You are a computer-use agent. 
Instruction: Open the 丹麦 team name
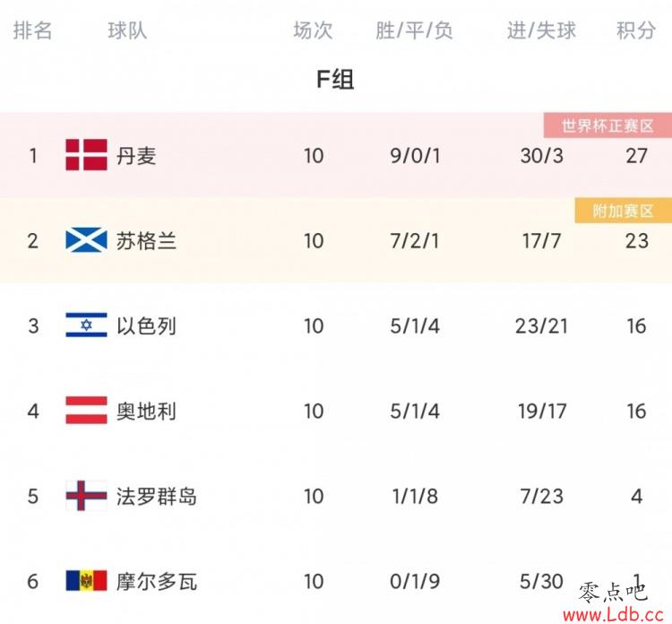[x=136, y=155]
